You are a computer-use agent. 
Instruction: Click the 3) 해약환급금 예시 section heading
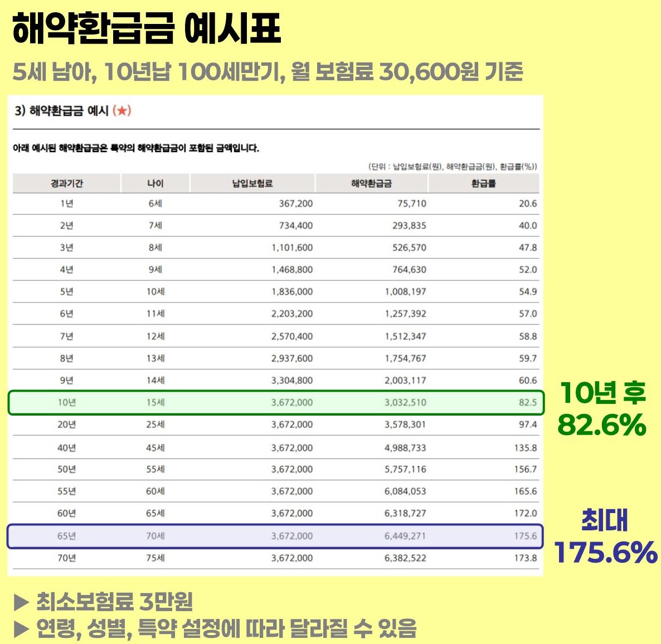pos(73,111)
